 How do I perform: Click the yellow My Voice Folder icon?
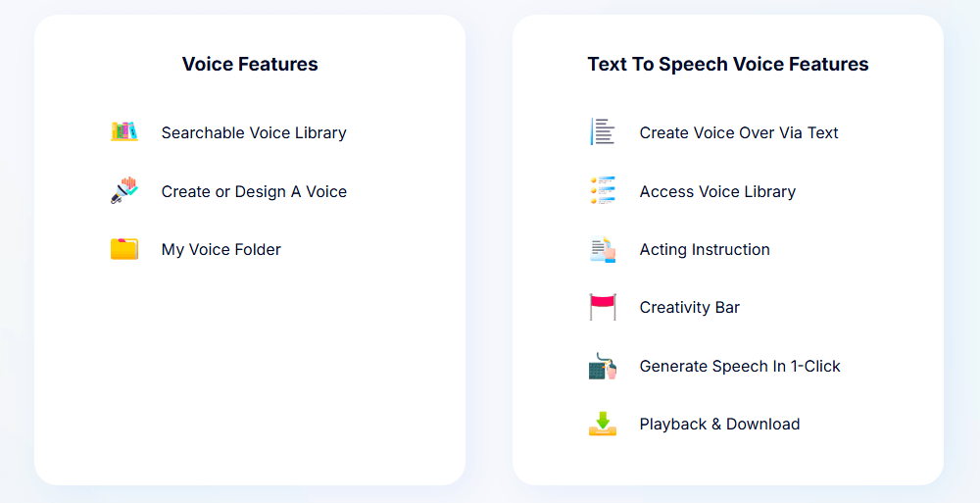click(124, 249)
